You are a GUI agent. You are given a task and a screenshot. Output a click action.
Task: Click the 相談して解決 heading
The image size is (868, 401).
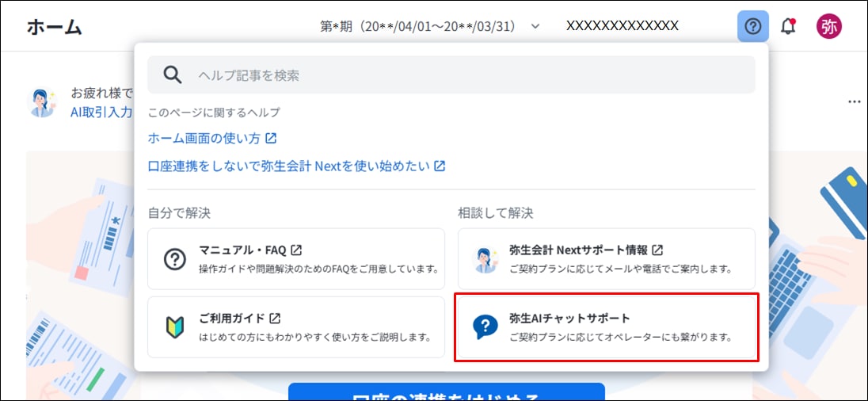click(x=496, y=213)
